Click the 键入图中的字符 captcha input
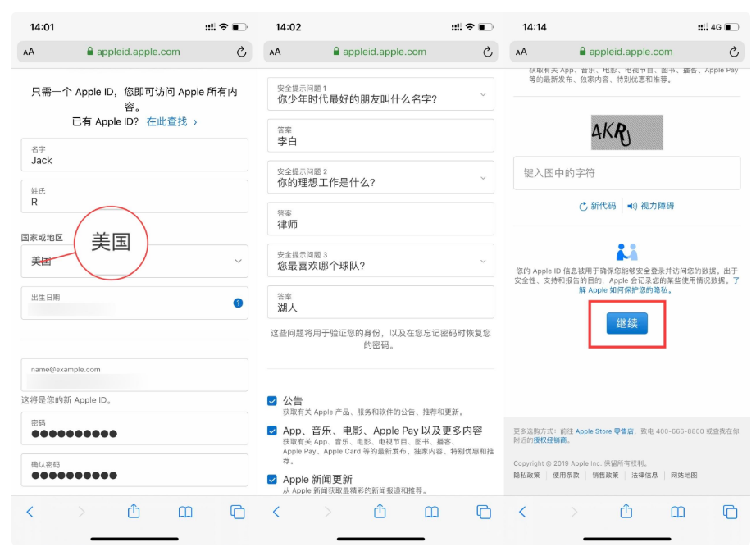Image resolution: width=756 pixels, height=556 pixels. click(x=626, y=173)
